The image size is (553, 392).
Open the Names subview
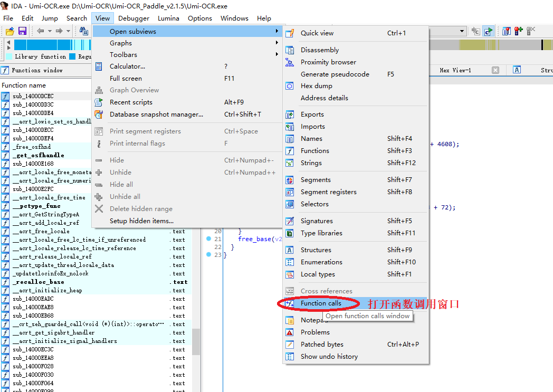pyautogui.click(x=356, y=139)
